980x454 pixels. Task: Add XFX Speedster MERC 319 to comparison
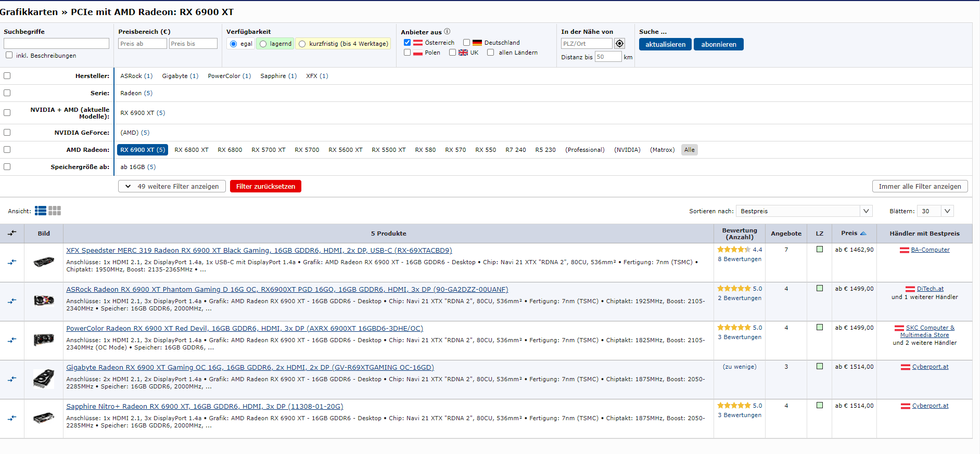[x=12, y=262]
